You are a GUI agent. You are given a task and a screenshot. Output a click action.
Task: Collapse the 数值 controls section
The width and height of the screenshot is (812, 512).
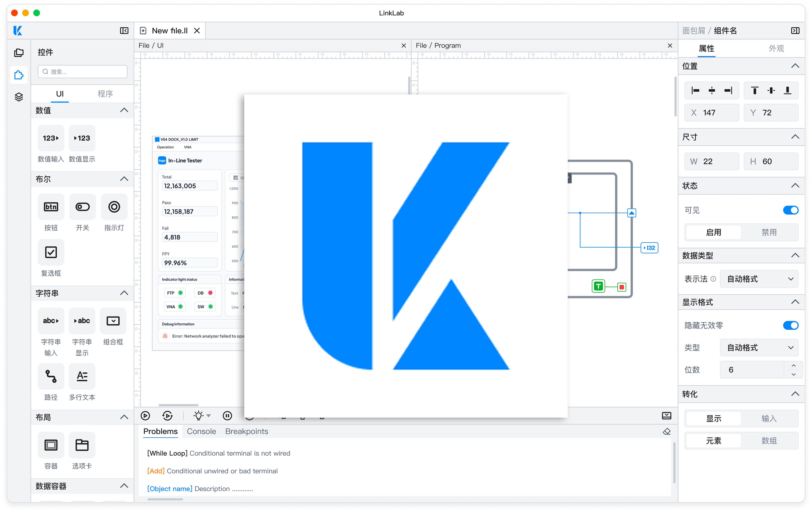[124, 110]
